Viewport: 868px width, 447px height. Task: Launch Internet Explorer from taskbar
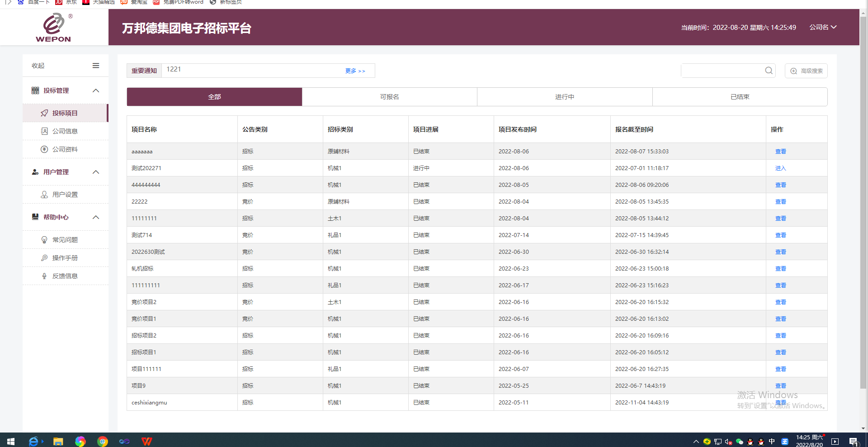coord(34,441)
